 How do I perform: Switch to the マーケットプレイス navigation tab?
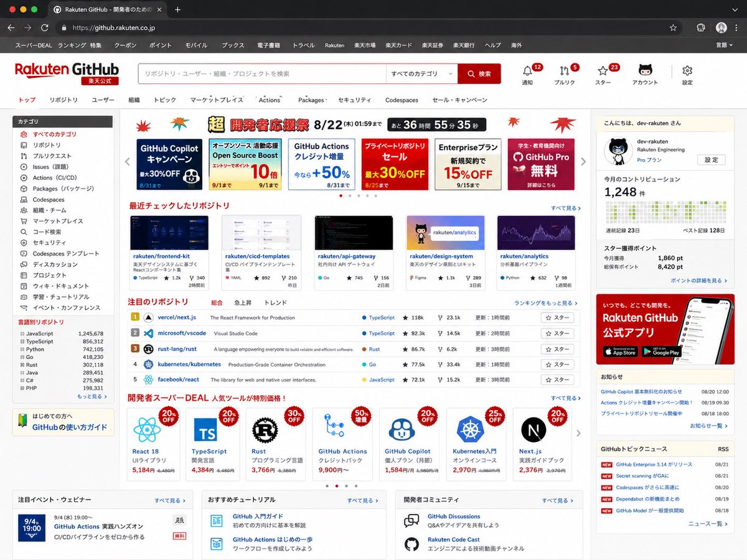click(217, 100)
